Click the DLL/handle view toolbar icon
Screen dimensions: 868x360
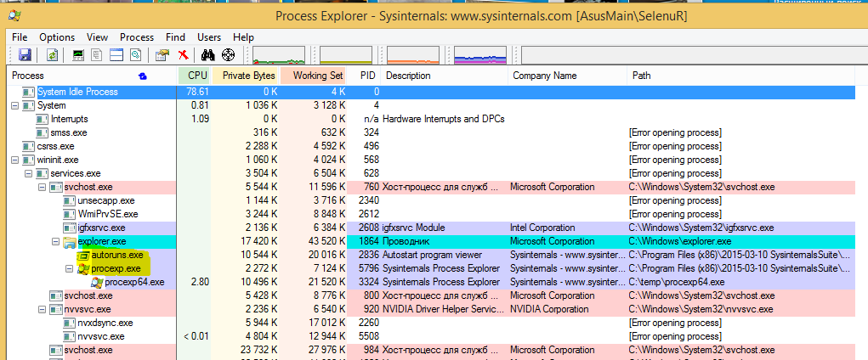[134, 55]
